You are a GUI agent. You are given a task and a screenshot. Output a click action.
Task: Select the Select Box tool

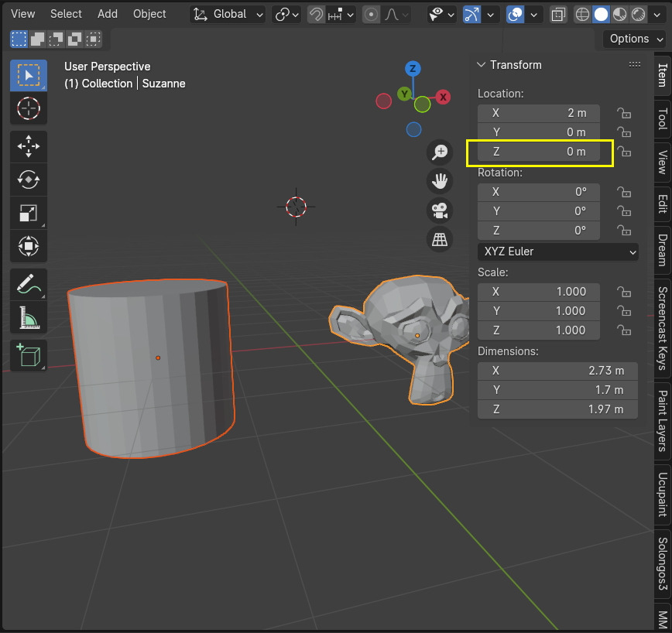click(x=29, y=75)
